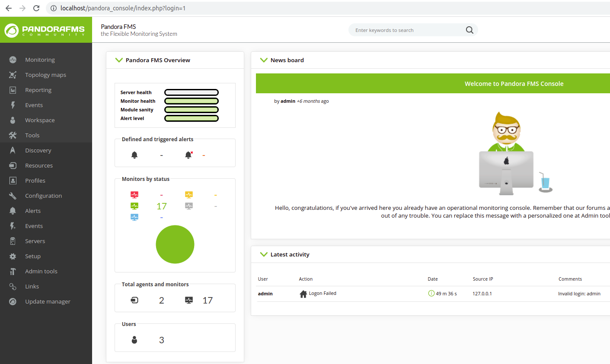Collapse the Pandora FMS Overview panel
Screen dimensions: 610x364
click(119, 60)
